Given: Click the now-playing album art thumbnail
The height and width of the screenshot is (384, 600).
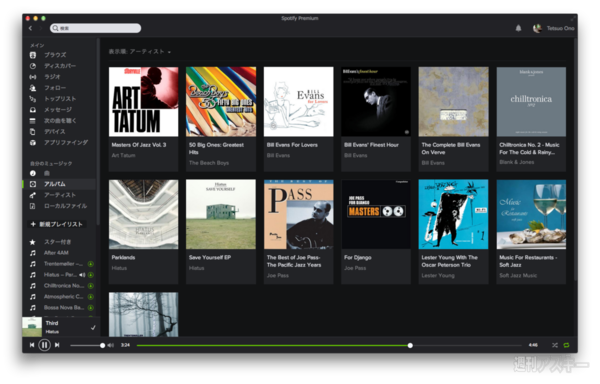Looking at the screenshot, I should click(x=32, y=327).
